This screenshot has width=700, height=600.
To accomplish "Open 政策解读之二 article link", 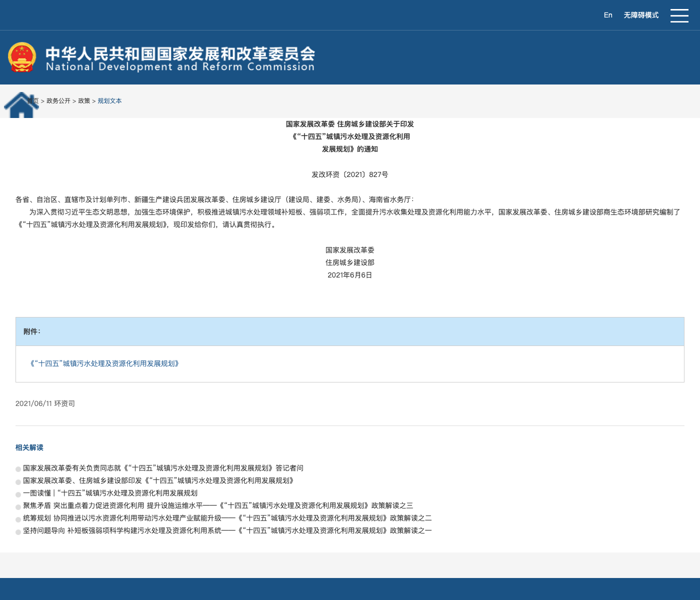I will point(227,518).
